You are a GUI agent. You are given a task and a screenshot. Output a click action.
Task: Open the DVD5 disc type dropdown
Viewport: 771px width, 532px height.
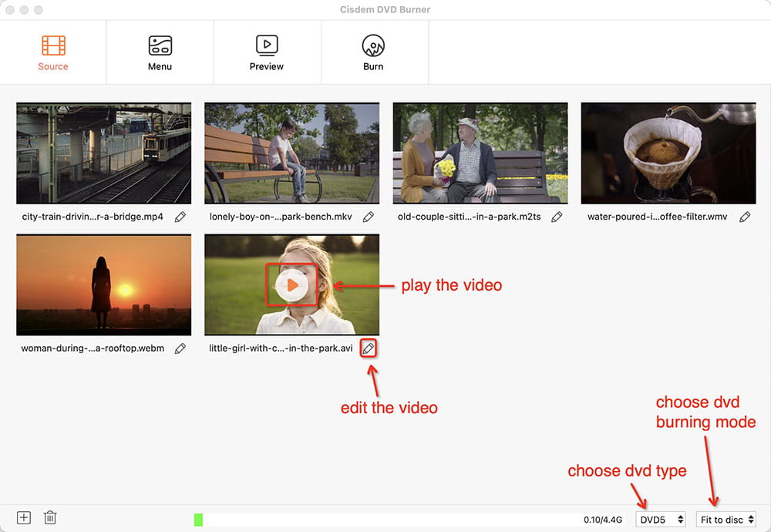pyautogui.click(x=661, y=520)
